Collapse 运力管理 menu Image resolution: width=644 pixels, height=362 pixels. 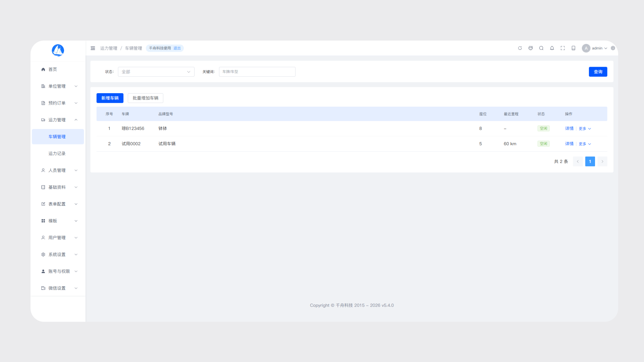(x=58, y=120)
